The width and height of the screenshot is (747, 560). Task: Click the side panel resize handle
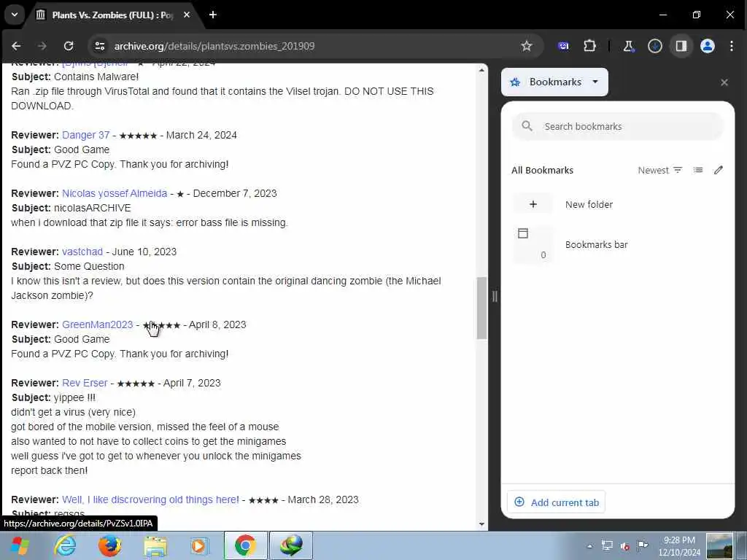click(x=495, y=296)
